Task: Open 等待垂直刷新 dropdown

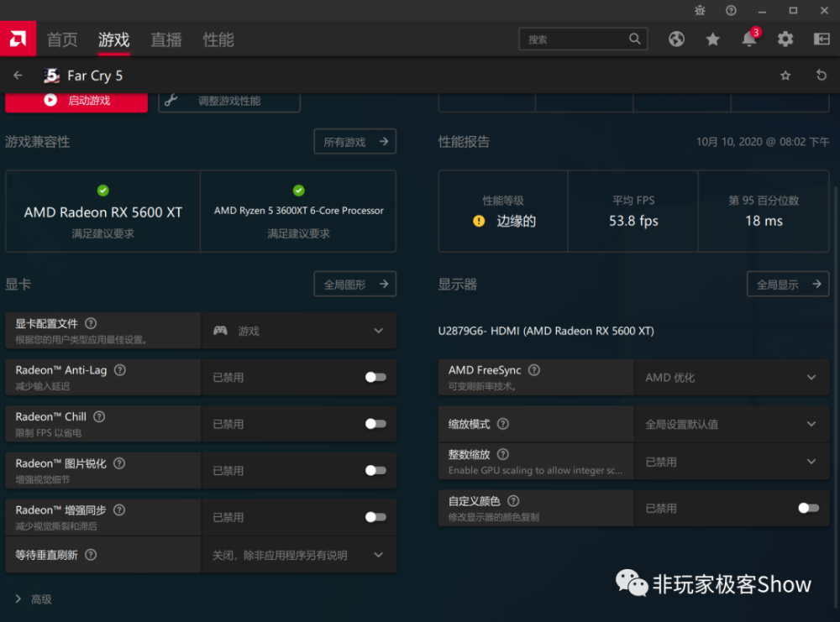Action: pyautogui.click(x=298, y=555)
